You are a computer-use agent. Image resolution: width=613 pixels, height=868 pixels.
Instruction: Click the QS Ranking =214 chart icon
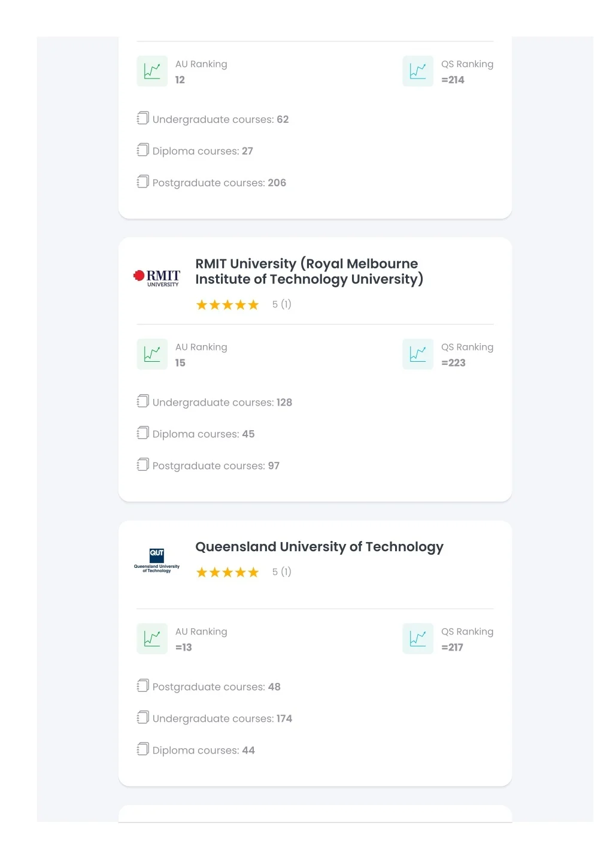418,71
